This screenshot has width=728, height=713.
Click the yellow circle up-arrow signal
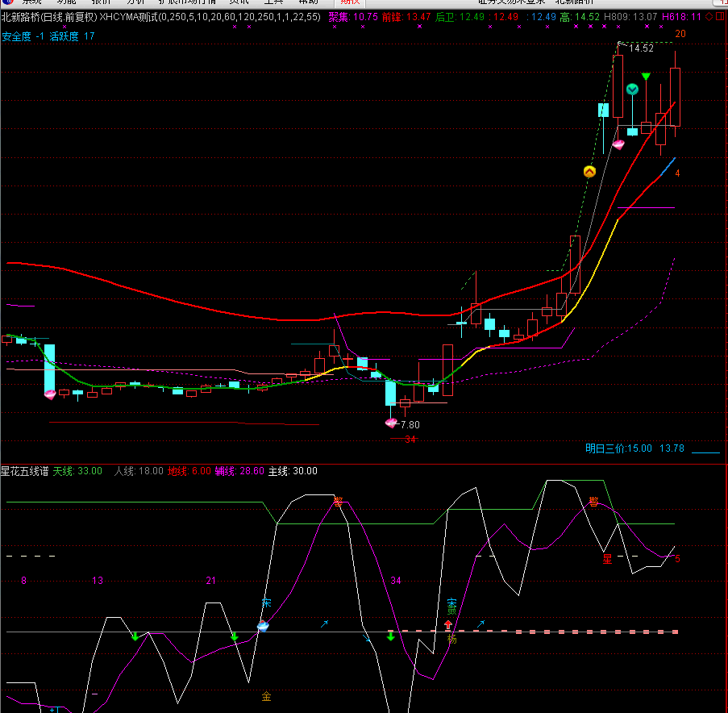[589, 172]
